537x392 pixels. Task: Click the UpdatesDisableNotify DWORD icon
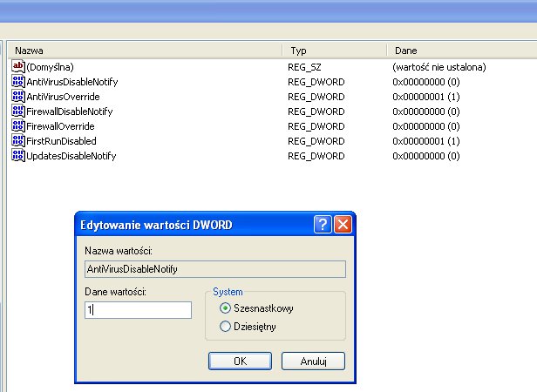pos(18,155)
